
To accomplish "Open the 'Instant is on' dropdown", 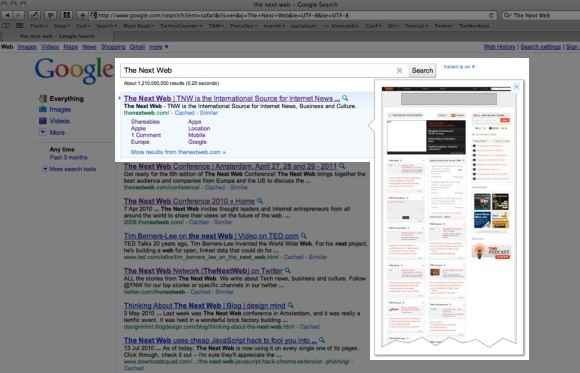I will click(x=459, y=67).
